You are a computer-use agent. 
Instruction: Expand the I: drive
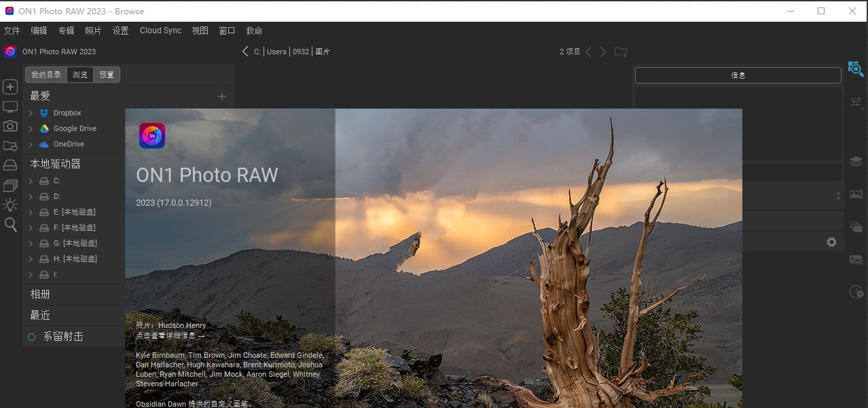coord(31,275)
